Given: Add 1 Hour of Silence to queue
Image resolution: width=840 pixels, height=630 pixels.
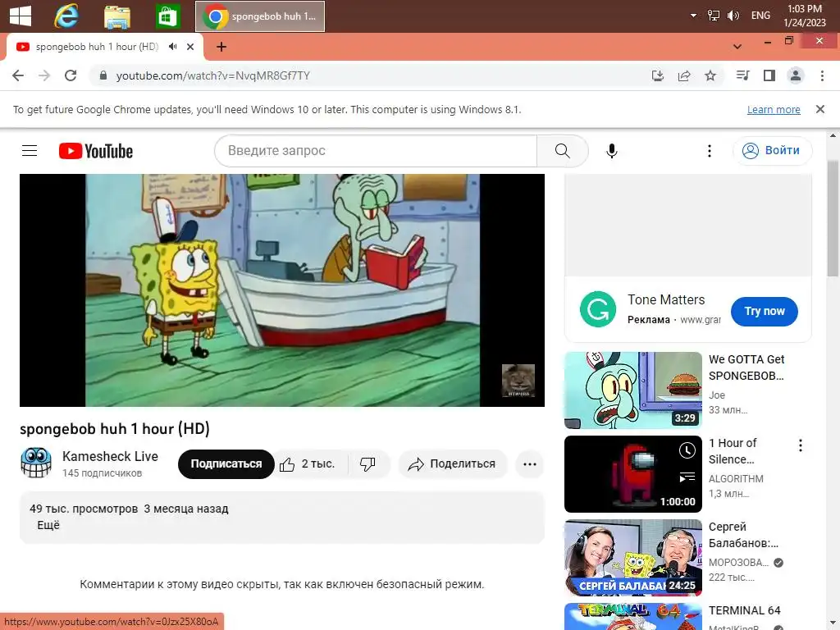Looking at the screenshot, I should pos(687,477).
